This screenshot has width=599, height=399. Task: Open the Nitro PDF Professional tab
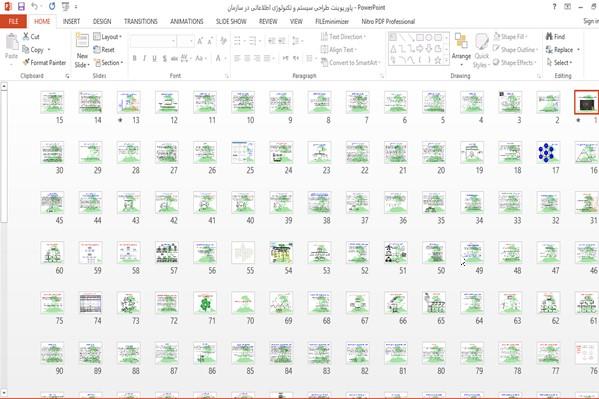click(388, 21)
